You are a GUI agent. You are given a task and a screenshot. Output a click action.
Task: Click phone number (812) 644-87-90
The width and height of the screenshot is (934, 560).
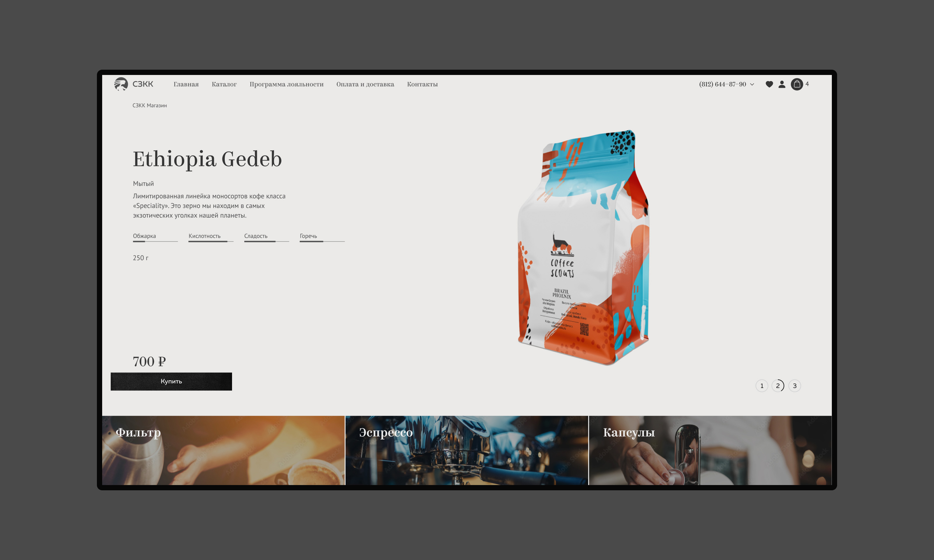tap(722, 84)
